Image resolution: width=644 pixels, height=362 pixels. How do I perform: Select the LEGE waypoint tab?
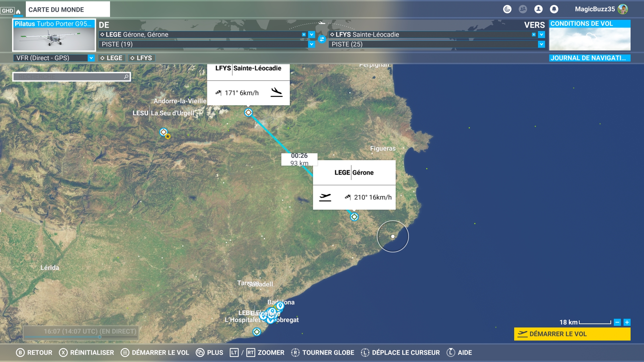112,58
